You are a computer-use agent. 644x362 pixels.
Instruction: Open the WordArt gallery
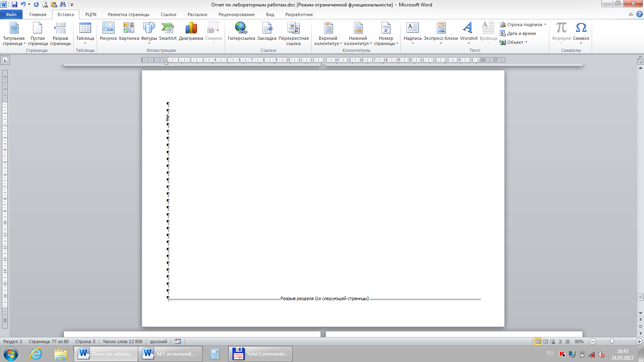tap(469, 34)
